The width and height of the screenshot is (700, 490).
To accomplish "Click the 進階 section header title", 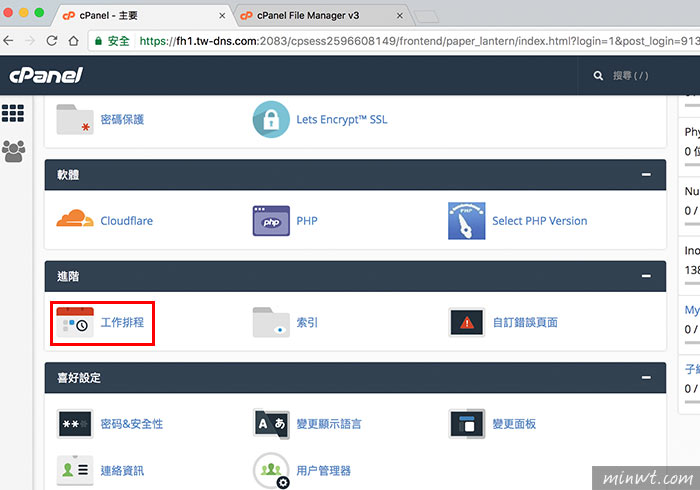I will pyautogui.click(x=68, y=276).
